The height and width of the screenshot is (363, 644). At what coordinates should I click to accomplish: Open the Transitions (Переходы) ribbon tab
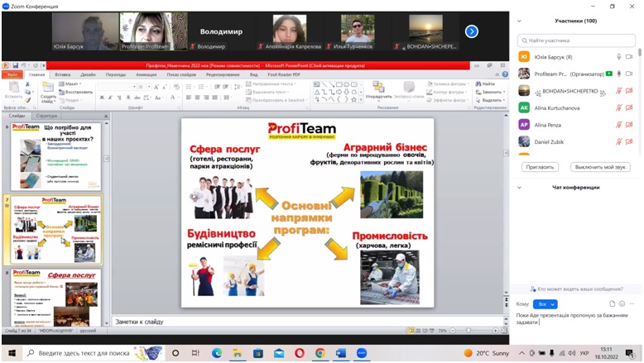pyautogui.click(x=116, y=74)
